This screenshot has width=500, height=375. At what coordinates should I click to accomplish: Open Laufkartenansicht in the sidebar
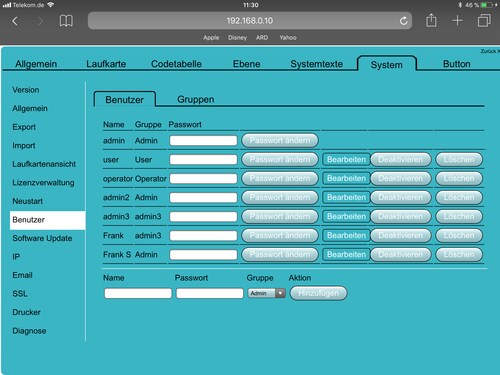44,164
